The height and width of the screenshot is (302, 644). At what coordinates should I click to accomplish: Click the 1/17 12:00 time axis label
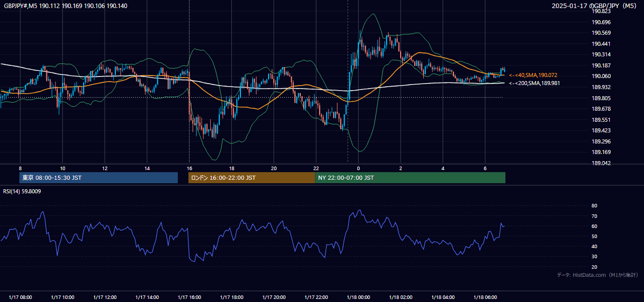coord(105,297)
